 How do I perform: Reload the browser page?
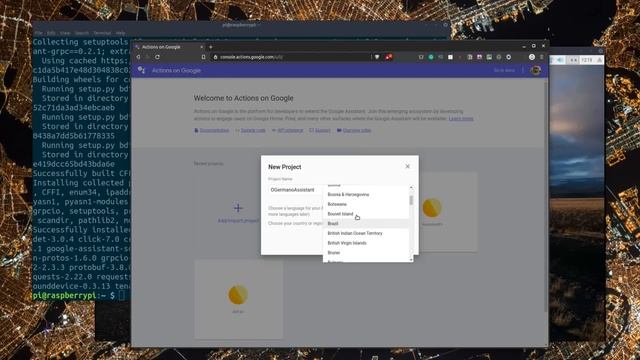tap(157, 57)
